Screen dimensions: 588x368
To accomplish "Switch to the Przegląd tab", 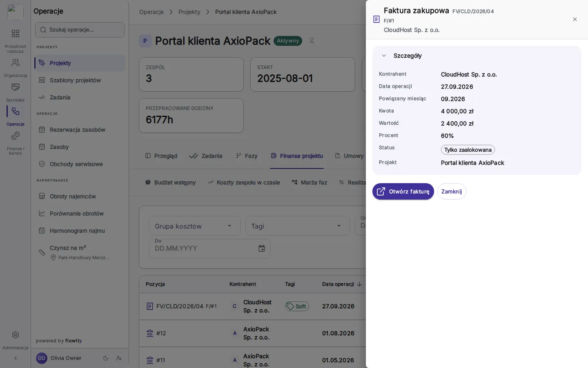I will point(161,156).
